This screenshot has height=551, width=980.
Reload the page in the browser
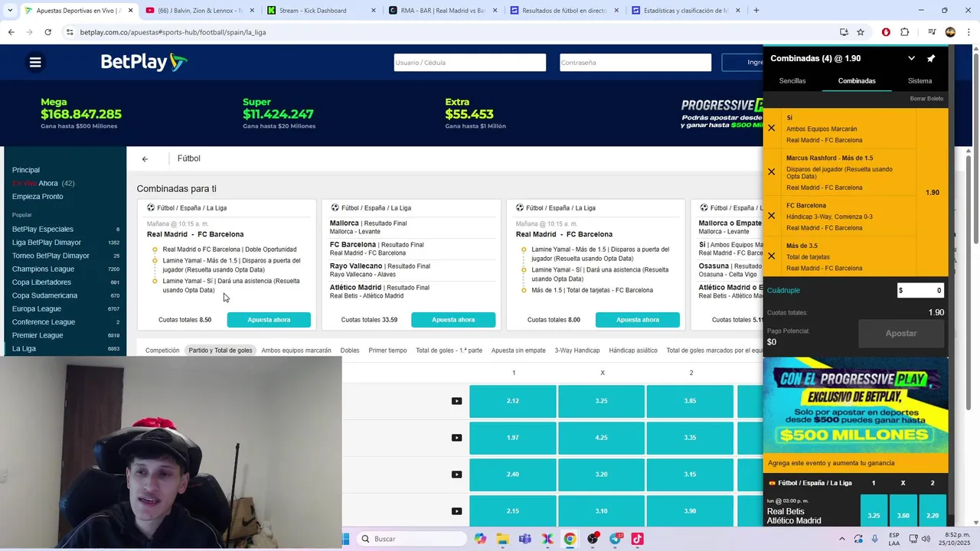tap(47, 32)
